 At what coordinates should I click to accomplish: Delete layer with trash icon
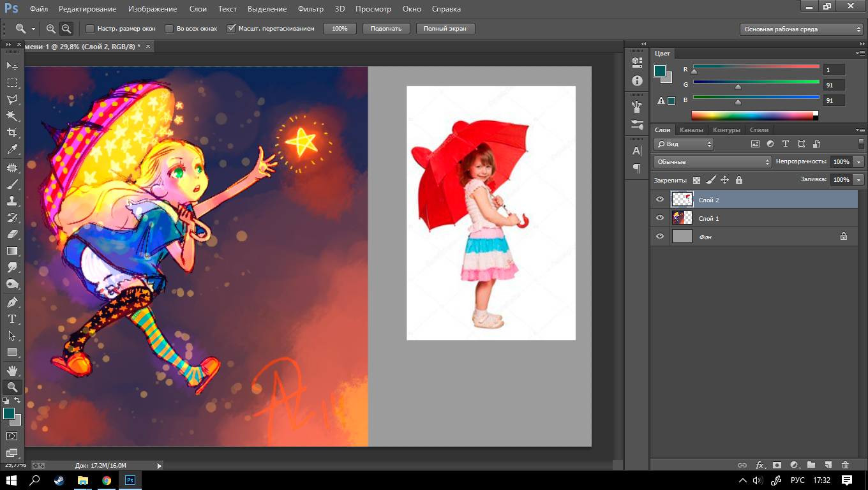tap(845, 465)
